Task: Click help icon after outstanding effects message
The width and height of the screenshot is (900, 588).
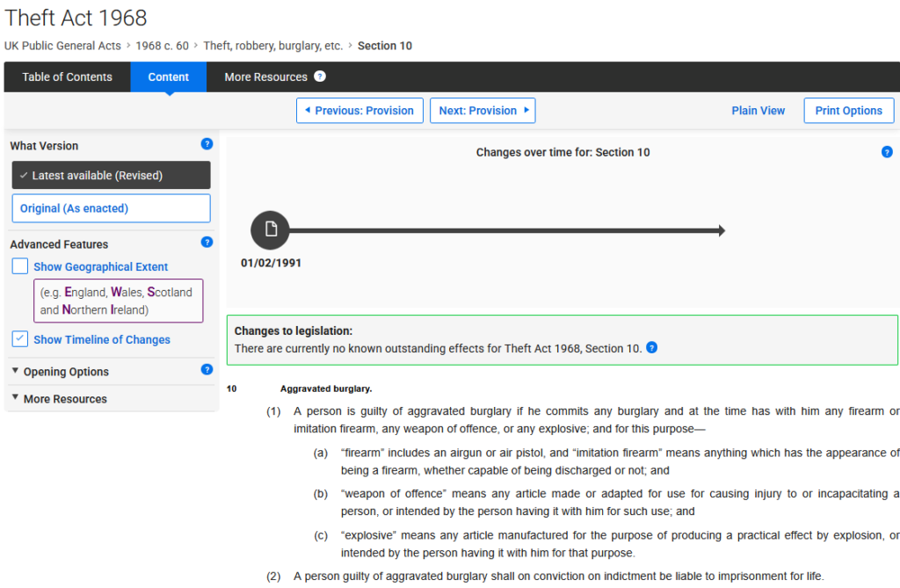Action: coord(651,348)
